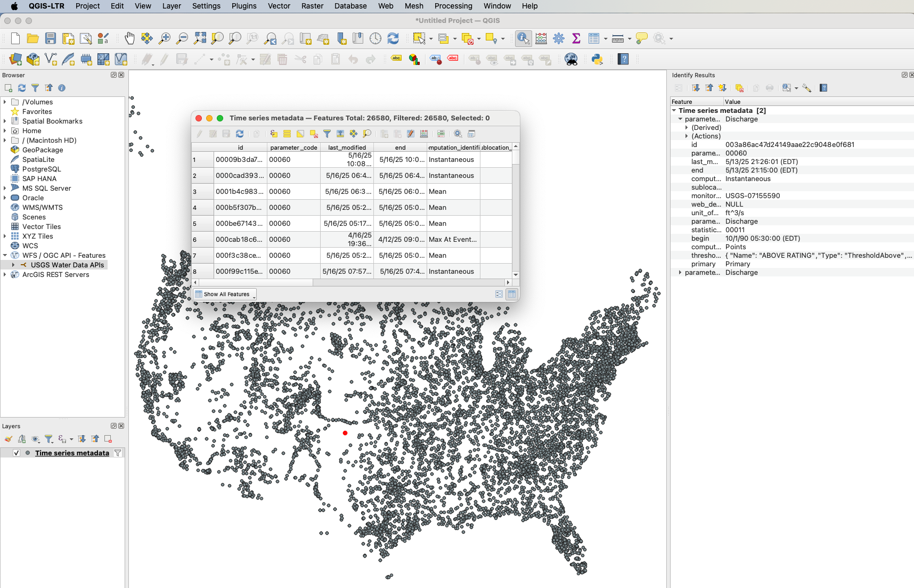The image size is (914, 588).
Task: Expand the Home browser entry
Action: click(x=5, y=130)
